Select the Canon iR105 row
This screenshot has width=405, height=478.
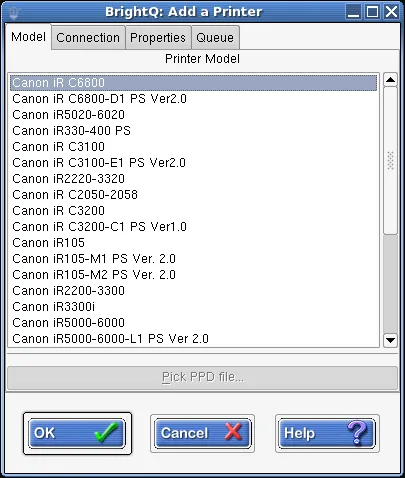pyautogui.click(x=194, y=243)
